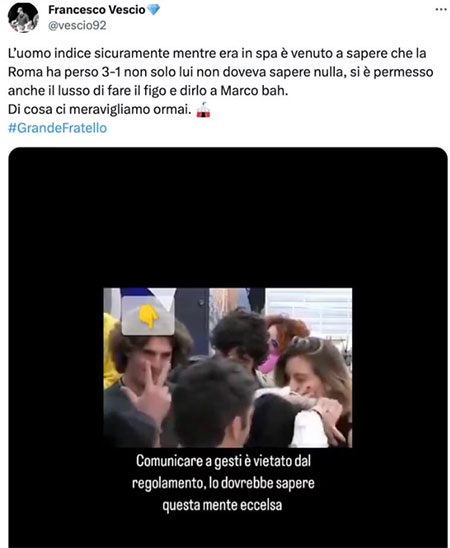Open the #GrandeFratello hashtag

click(57, 128)
